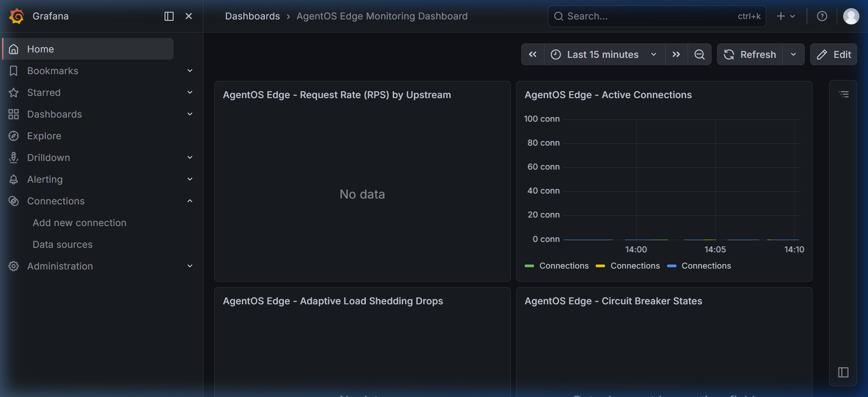
Task: Undock the navigation menu with the panel icon
Action: (x=169, y=16)
